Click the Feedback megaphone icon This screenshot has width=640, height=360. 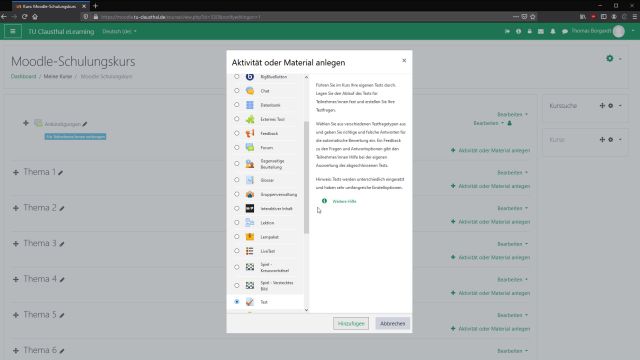click(x=250, y=133)
